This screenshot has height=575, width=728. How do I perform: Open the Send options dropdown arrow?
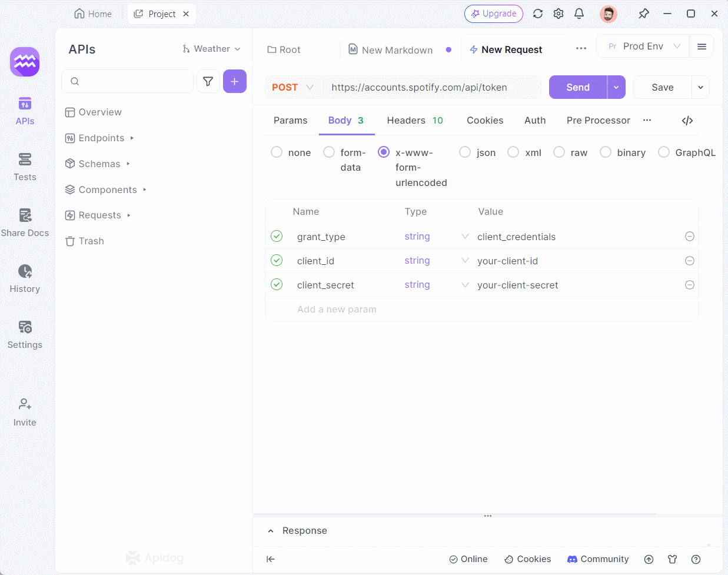coord(616,87)
